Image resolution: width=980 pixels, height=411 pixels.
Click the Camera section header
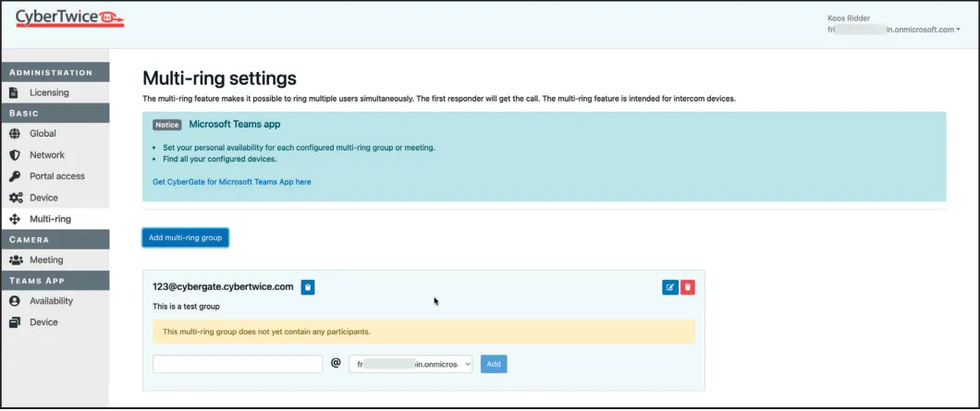pyautogui.click(x=55, y=240)
